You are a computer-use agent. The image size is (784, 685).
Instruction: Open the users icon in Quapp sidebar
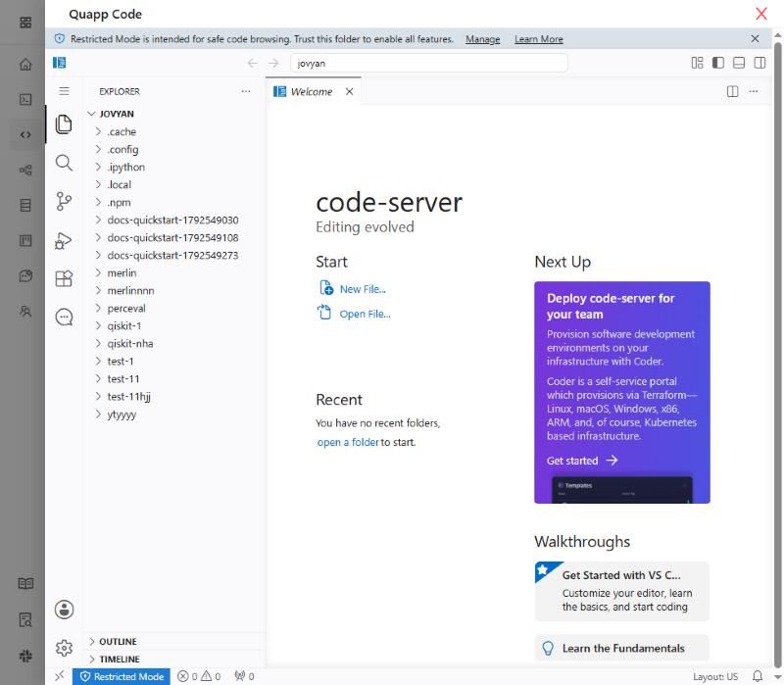(25, 311)
